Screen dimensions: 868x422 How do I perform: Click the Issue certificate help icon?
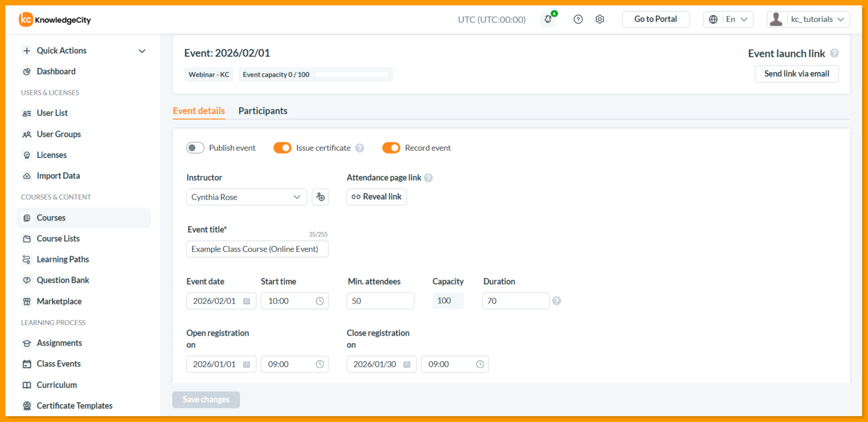coord(359,148)
